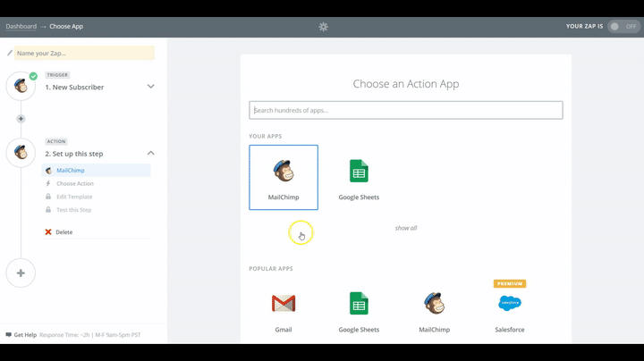
Task: Toggle the Zap on/off switch
Action: [623, 27]
